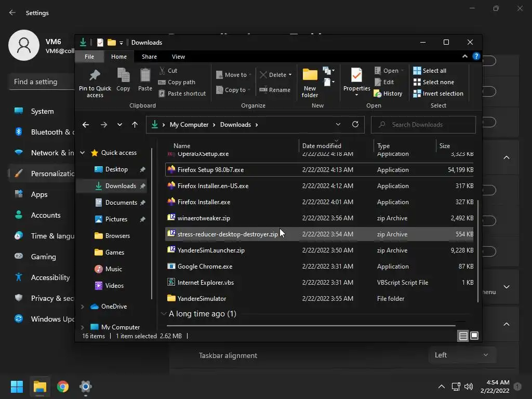The image size is (532, 399).
Task: Go up one folder level
Action: click(135, 125)
